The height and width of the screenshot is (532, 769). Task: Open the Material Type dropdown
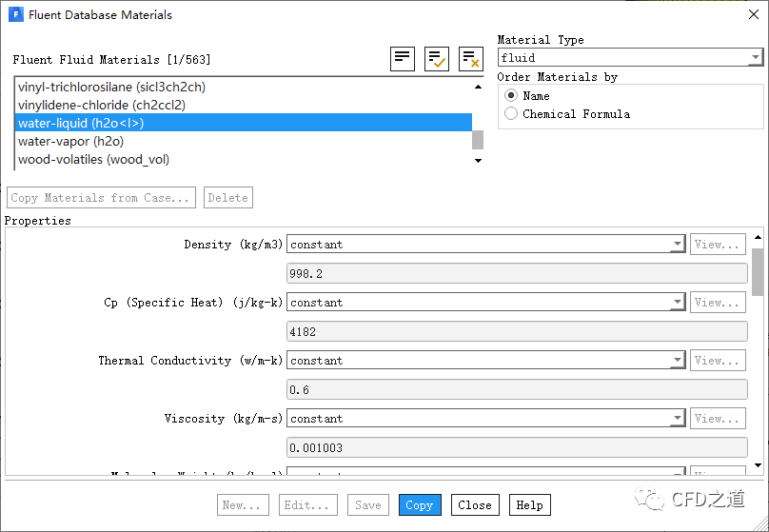click(630, 58)
